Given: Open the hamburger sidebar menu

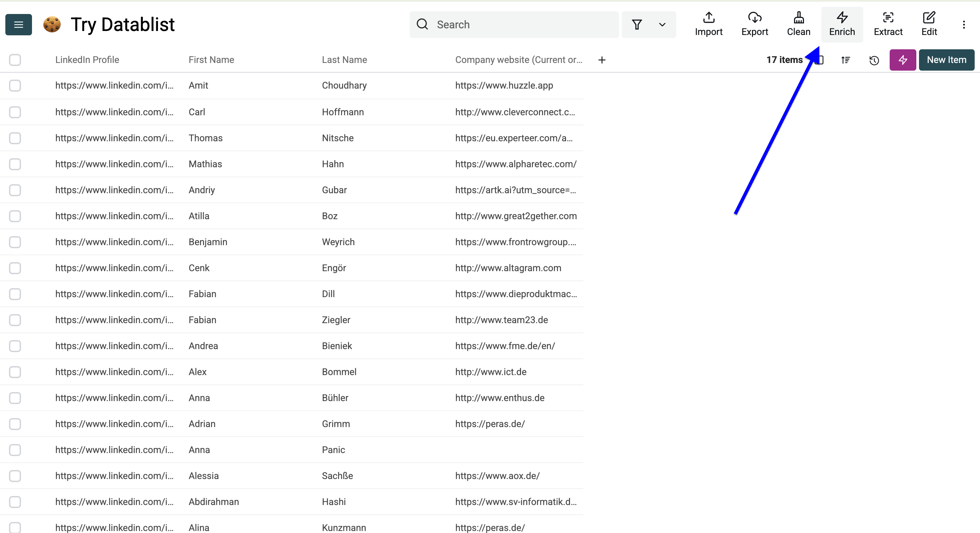Looking at the screenshot, I should (x=19, y=25).
